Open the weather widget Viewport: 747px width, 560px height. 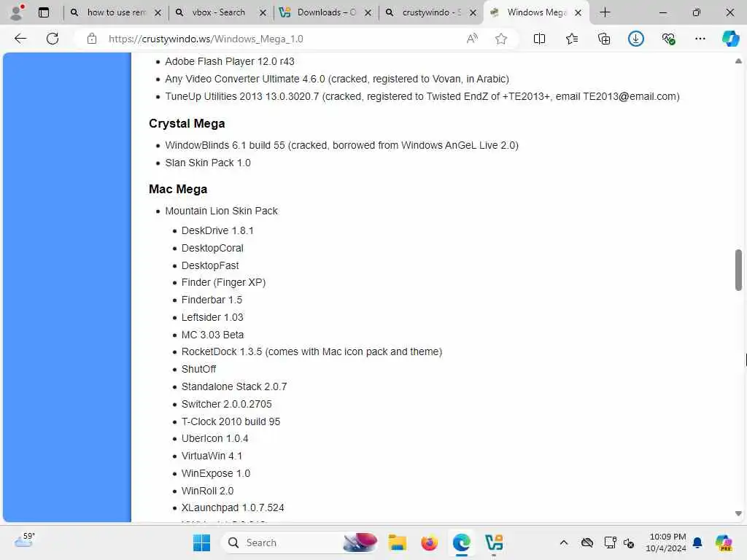[24, 540]
